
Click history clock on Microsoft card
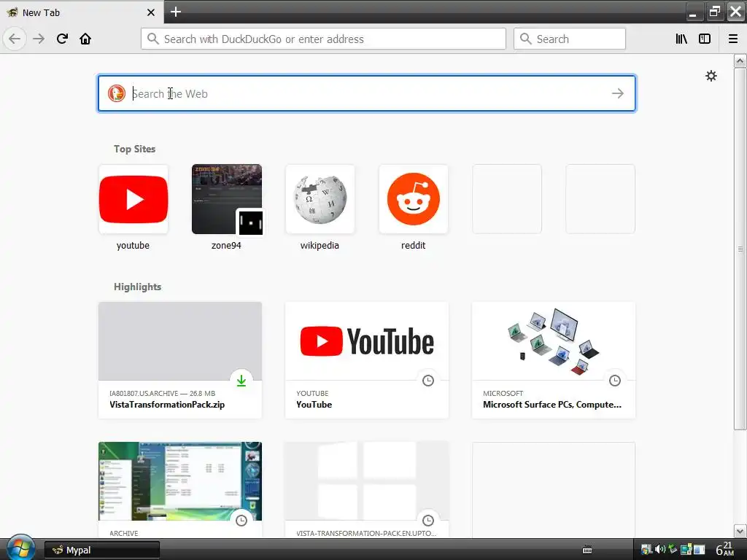(x=615, y=381)
